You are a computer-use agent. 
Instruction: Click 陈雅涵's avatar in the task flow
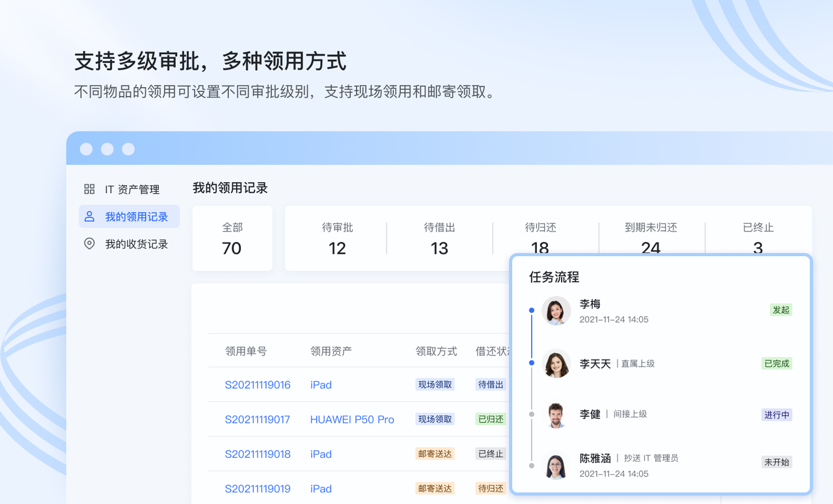pyautogui.click(x=556, y=466)
